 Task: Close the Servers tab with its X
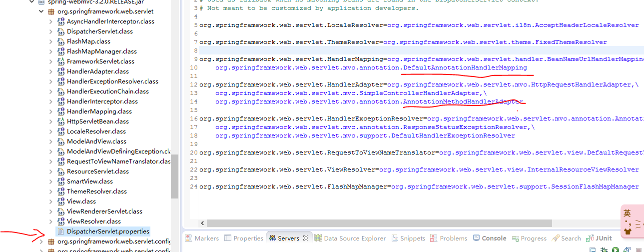[x=306, y=238]
